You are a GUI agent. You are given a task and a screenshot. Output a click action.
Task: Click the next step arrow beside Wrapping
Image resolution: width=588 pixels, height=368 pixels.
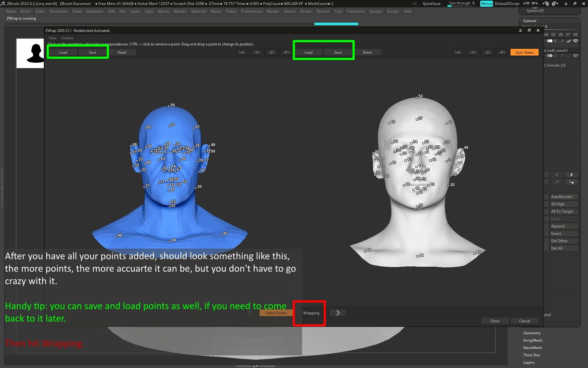click(x=337, y=313)
